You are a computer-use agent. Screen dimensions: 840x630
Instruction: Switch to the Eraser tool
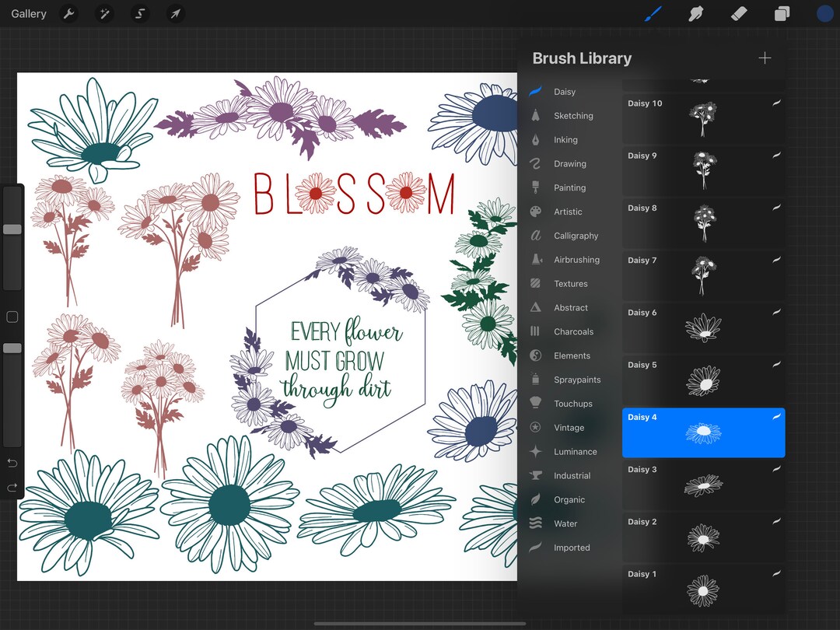pyautogui.click(x=738, y=13)
